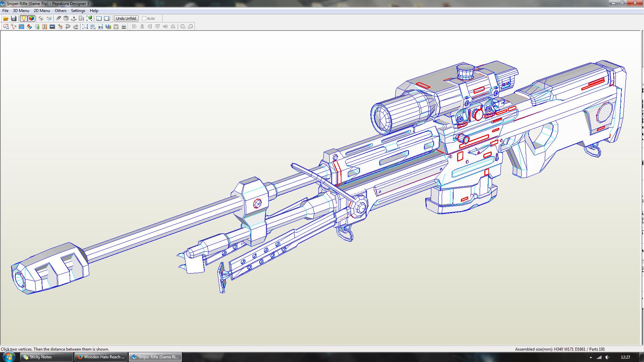The width and height of the screenshot is (644, 362).
Task: Toggle the light bulb lighting button
Action: tap(23, 18)
